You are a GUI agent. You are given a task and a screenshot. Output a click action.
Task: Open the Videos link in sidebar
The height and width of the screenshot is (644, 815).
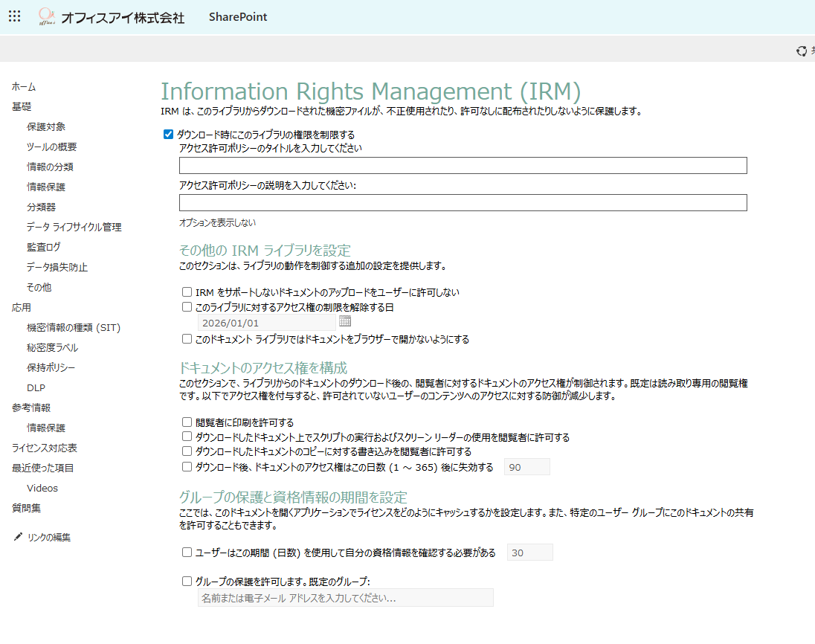[x=42, y=489]
